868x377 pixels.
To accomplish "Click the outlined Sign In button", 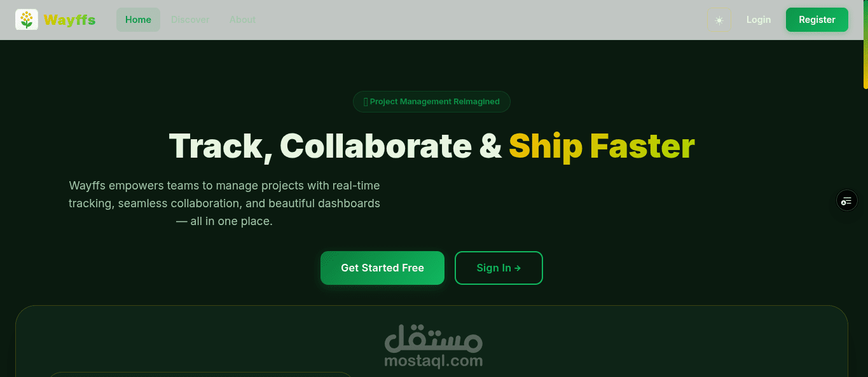I will pos(499,268).
